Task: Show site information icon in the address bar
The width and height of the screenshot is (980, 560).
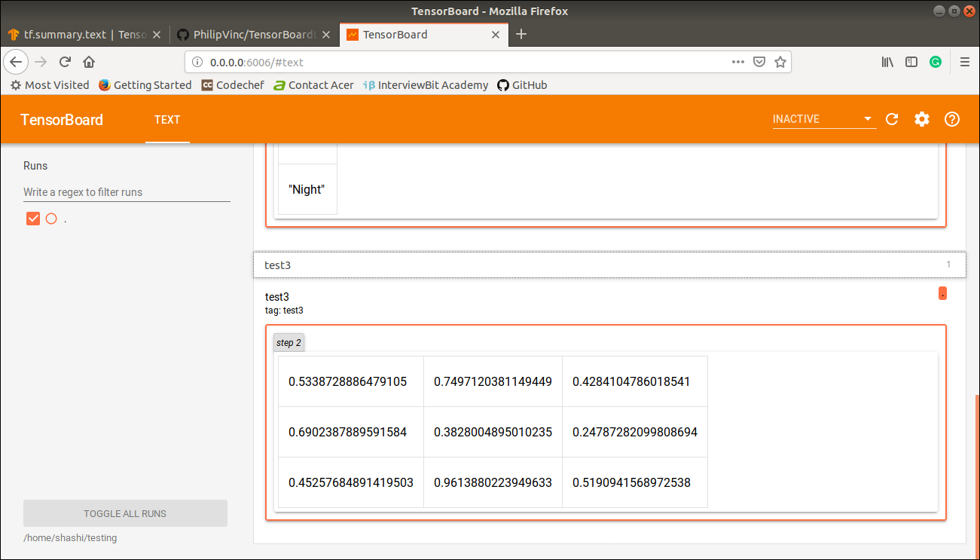Action: point(198,62)
